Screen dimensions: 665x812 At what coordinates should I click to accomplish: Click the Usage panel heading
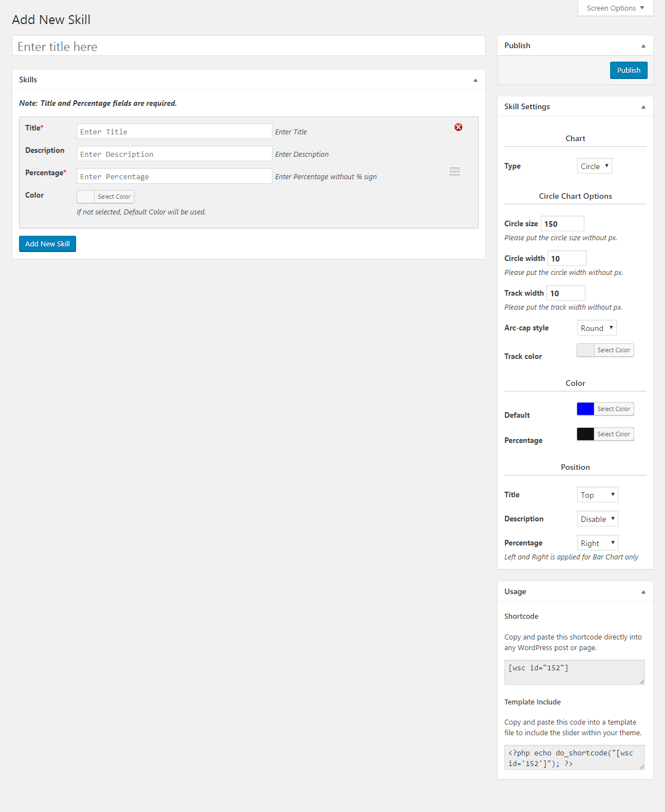click(x=515, y=591)
